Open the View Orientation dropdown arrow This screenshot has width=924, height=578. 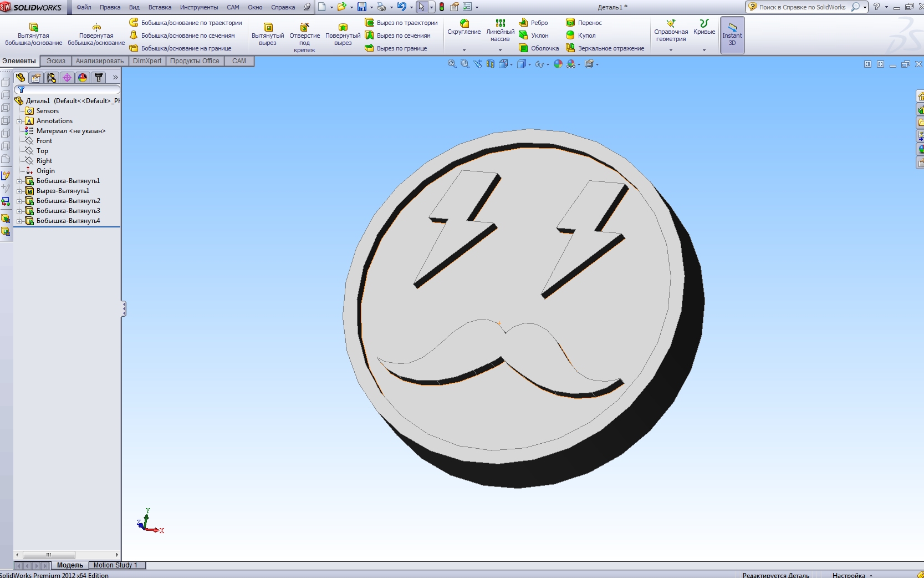coord(511,65)
